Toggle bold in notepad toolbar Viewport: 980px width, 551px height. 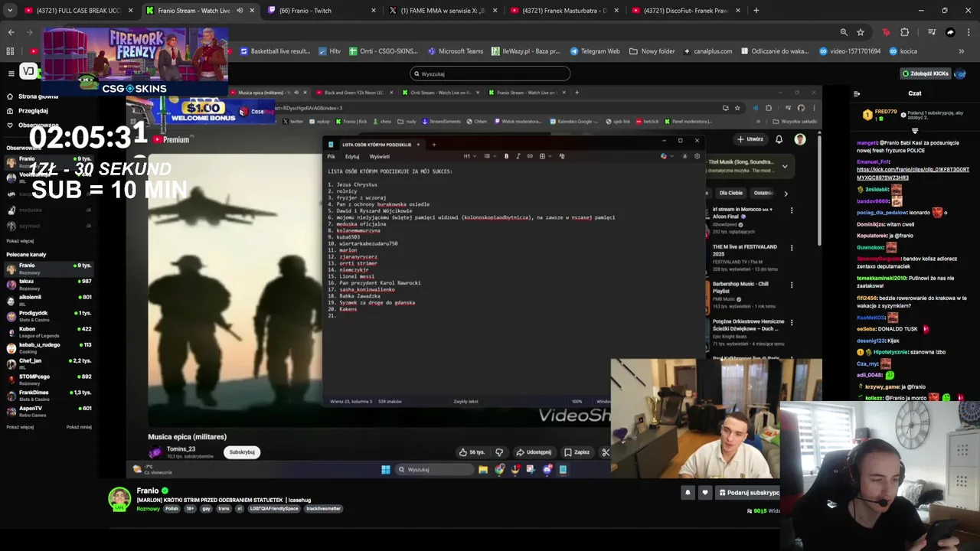506,156
